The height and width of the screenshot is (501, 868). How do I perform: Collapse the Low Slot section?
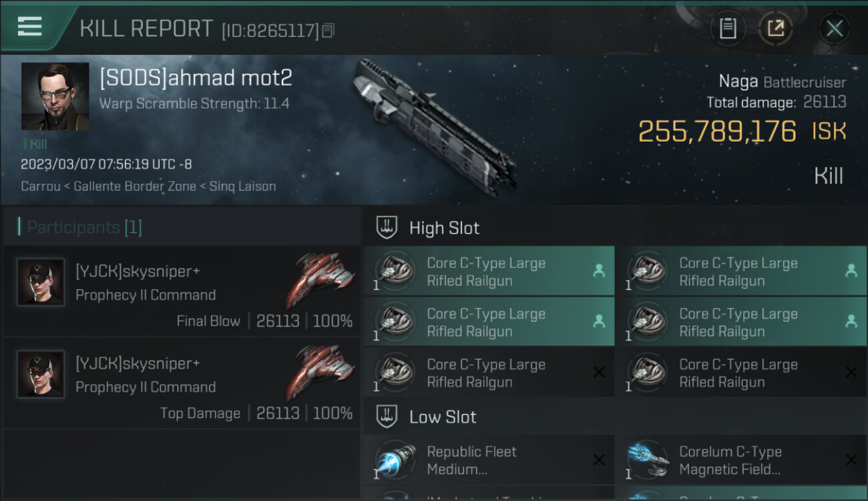tap(387, 417)
